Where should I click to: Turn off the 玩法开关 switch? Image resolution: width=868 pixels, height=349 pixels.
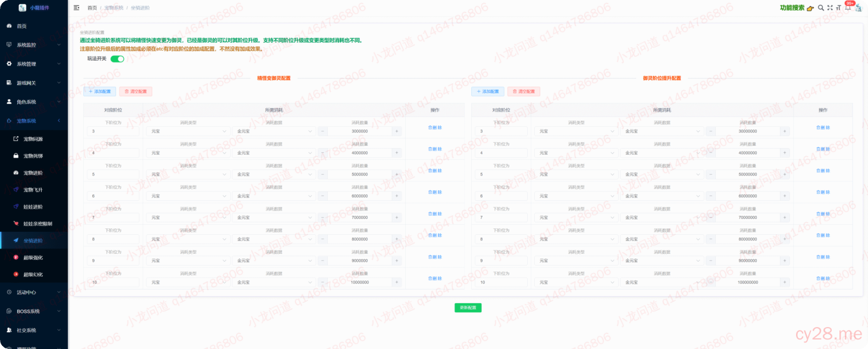[x=117, y=59]
